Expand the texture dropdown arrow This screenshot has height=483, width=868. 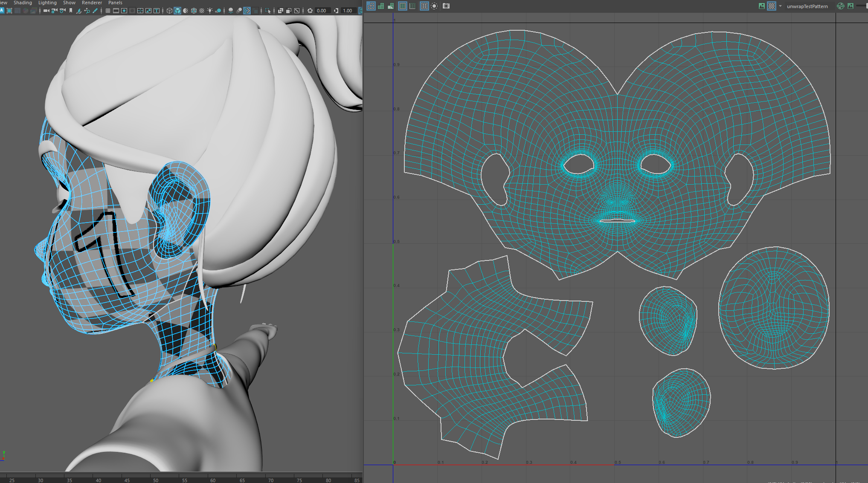[x=780, y=6]
